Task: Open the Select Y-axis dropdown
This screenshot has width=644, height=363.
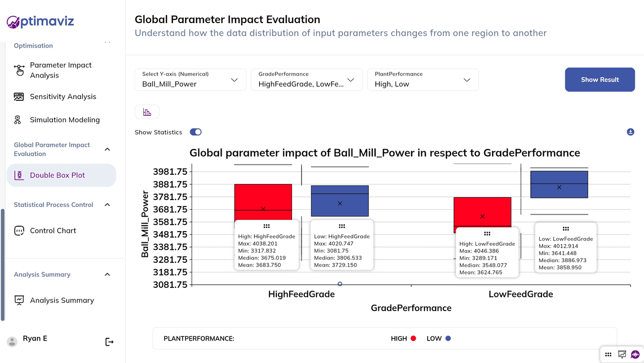Action: point(190,79)
